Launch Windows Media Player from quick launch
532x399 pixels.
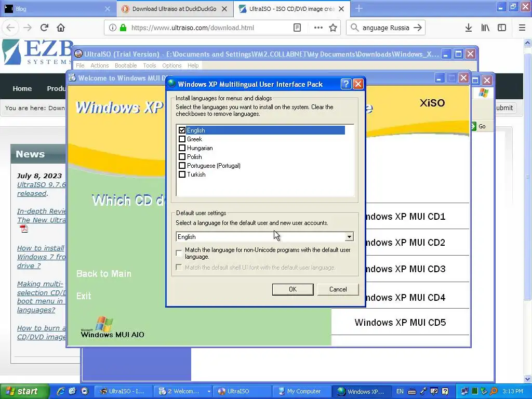[x=85, y=391]
